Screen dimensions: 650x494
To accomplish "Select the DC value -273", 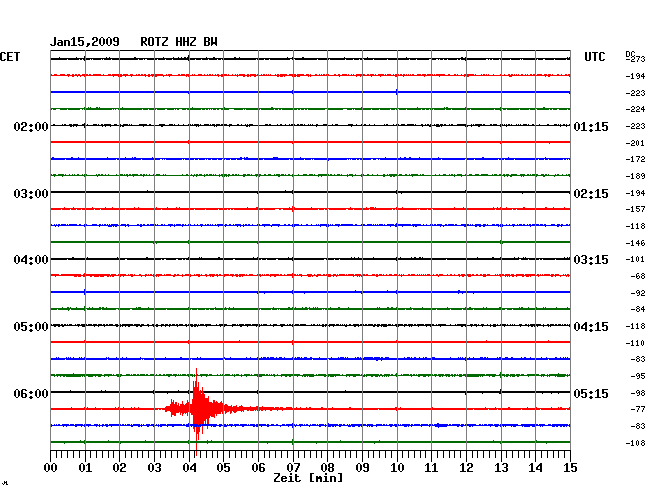I will tap(635, 59).
